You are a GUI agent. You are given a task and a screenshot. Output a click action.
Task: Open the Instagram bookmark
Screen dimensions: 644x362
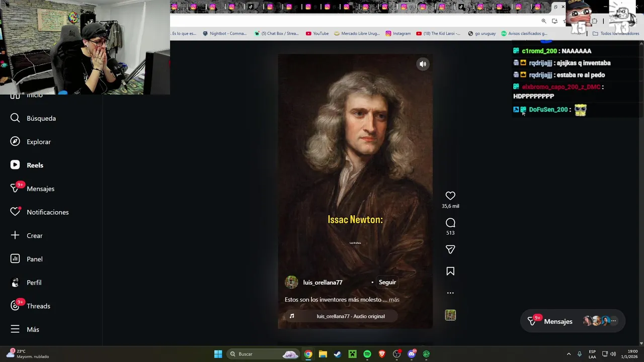click(398, 34)
